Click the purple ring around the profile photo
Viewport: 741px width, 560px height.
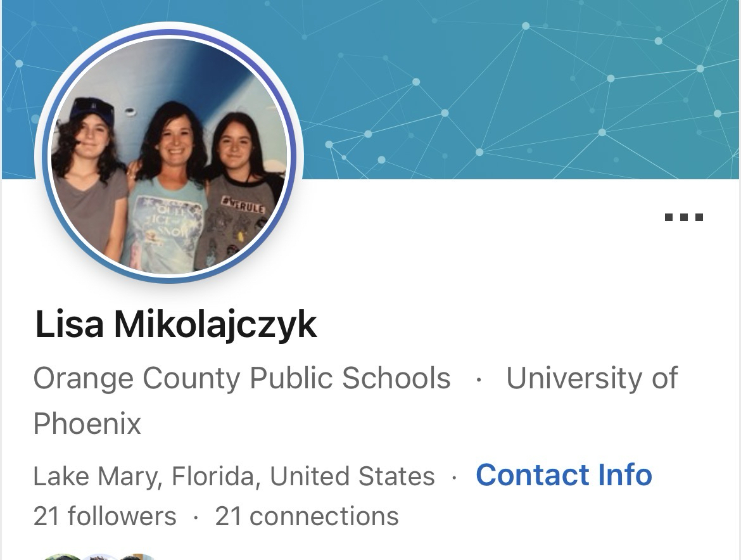click(x=169, y=32)
